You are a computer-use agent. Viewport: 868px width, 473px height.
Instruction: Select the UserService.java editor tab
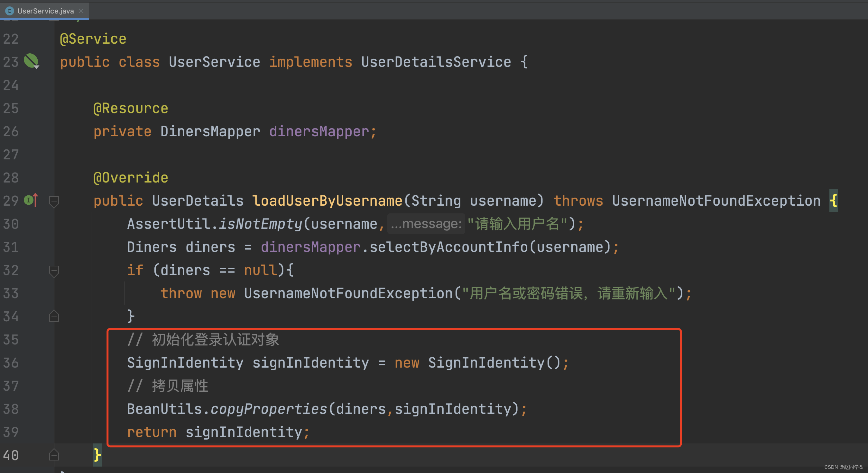[x=45, y=11]
